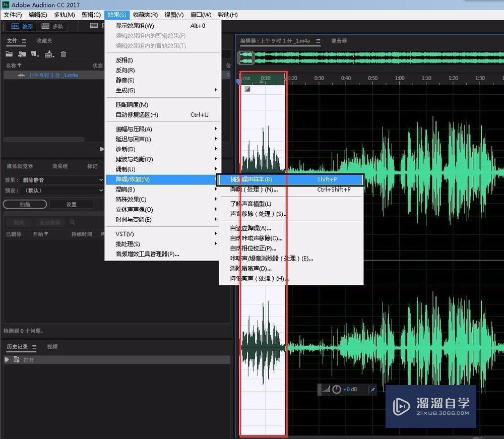This screenshot has height=439, width=504.
Task: Open file folder icon in Files panel
Action: pyautogui.click(x=9, y=54)
